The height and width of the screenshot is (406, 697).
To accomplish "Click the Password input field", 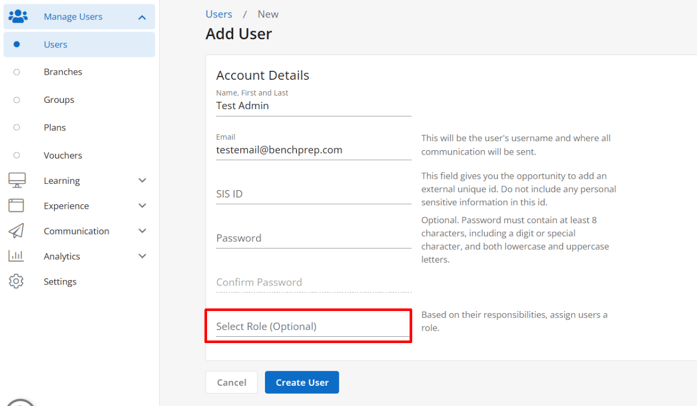I will [313, 238].
